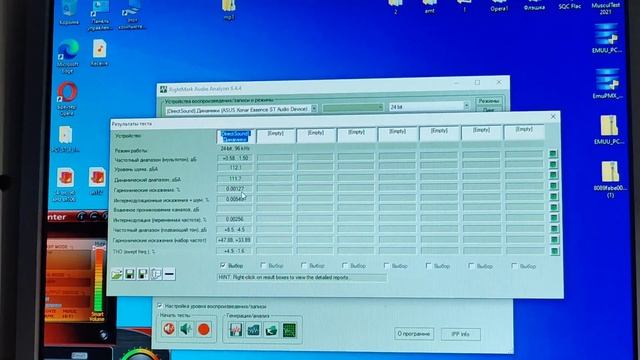Screen dimensions: 640x360
Task: Open the mp3 folder on the desktop
Action: 229,10
